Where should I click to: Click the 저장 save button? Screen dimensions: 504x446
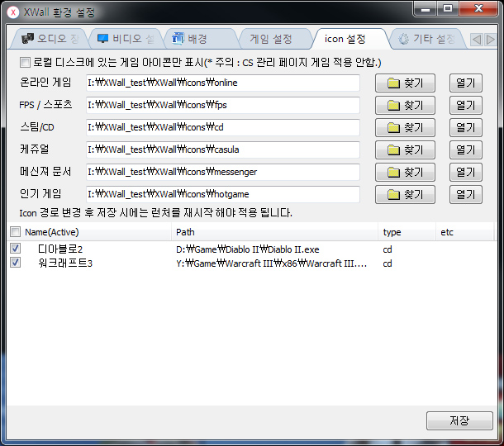(x=459, y=420)
